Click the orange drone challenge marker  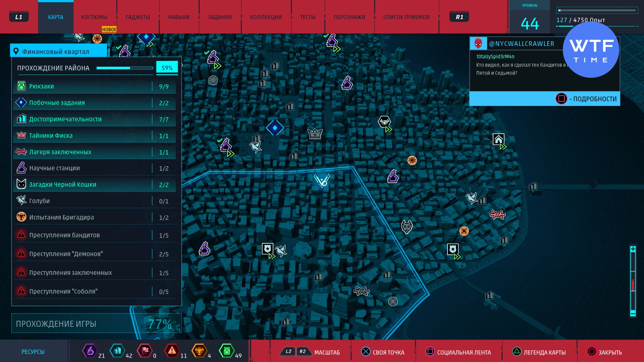tap(464, 231)
